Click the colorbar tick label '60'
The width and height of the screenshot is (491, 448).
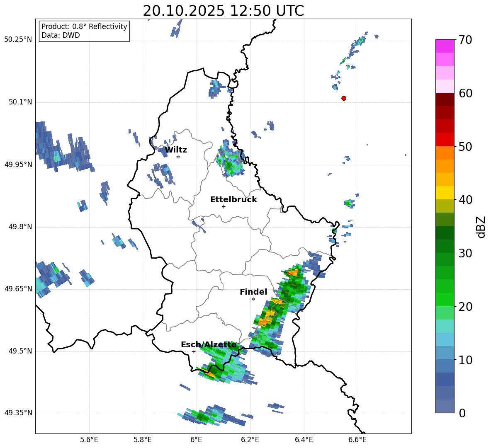[465, 93]
